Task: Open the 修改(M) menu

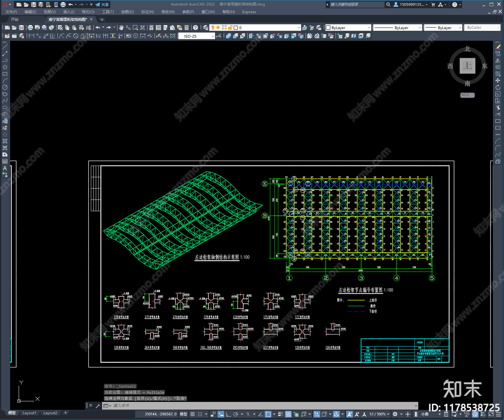Action: (x=168, y=12)
